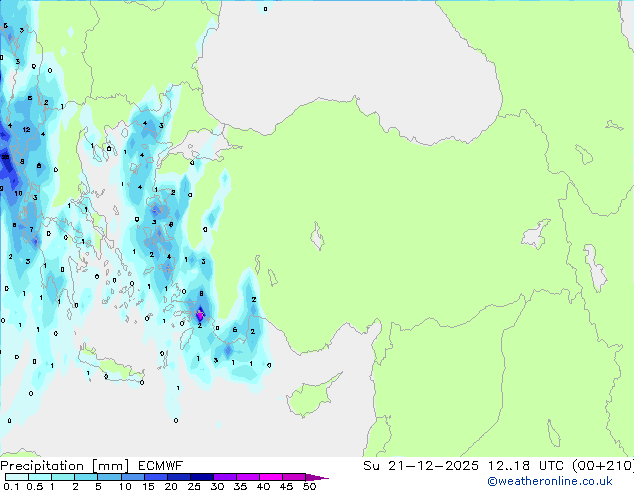Open the weatheronline.co.uk copyright link
This screenshot has height=490, width=634.
coord(549,481)
